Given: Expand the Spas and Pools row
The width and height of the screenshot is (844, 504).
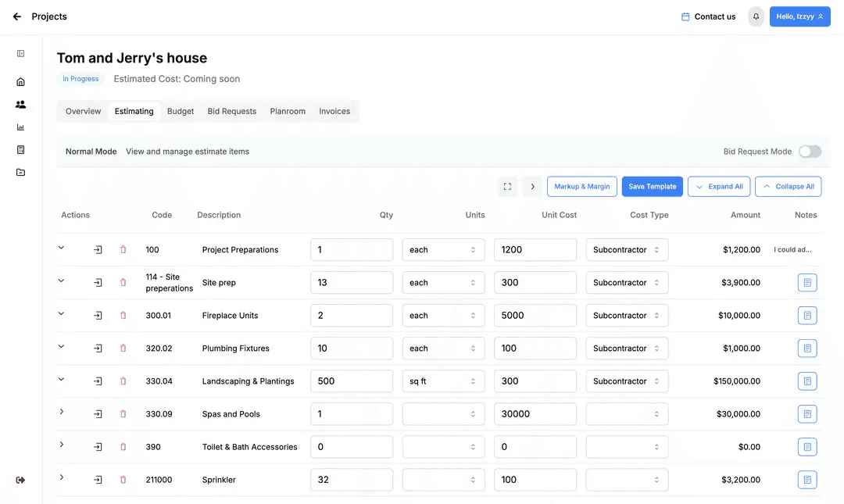Looking at the screenshot, I should point(62,412).
